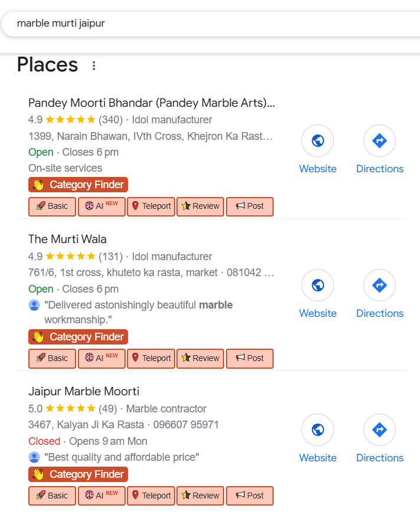This screenshot has width=420, height=515.
Task: Get Directions icon for Jaipur Marble Moorti
Action: pyautogui.click(x=379, y=430)
